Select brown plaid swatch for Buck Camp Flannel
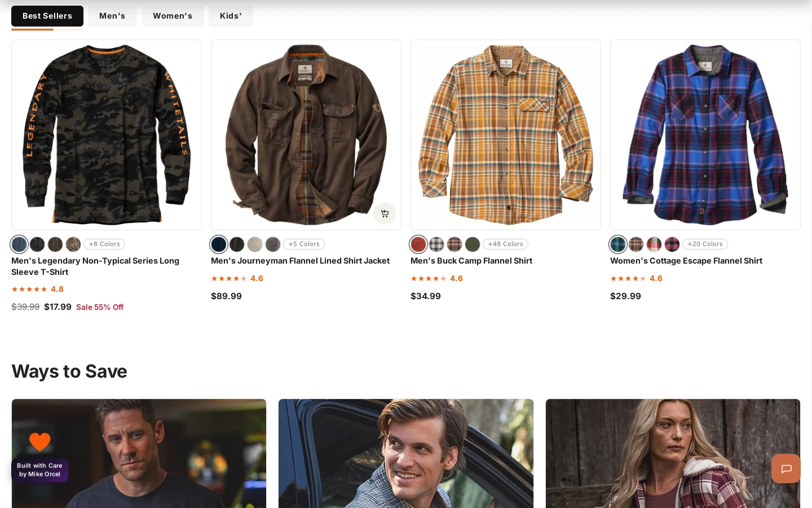812x508 pixels. [454, 244]
